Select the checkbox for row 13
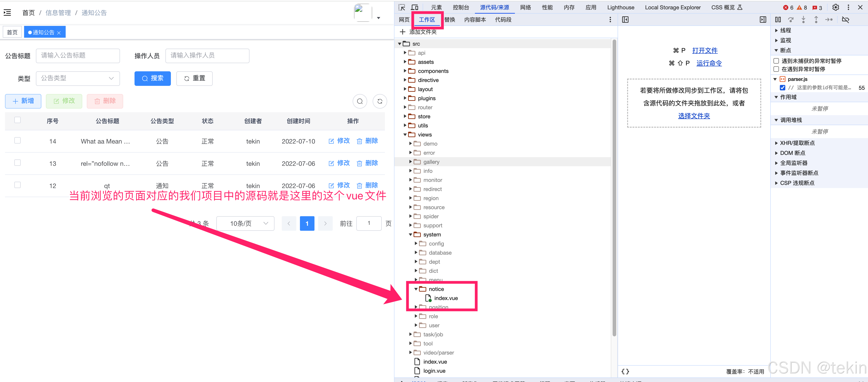 tap(17, 162)
